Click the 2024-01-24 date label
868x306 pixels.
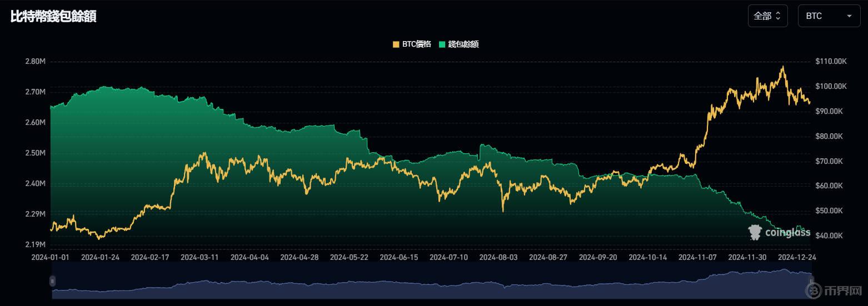(x=100, y=258)
